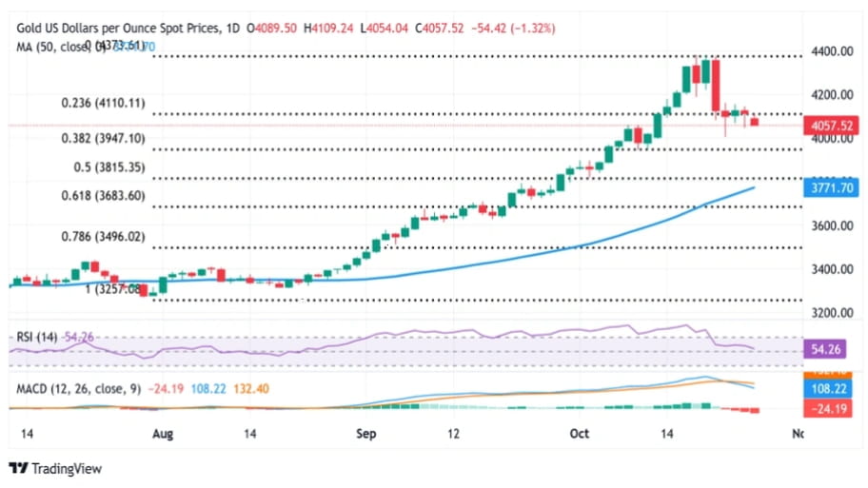Image resolution: width=868 pixels, height=488 pixels.
Task: Click the Gold US Dollars per Ounce title
Action: coord(114,29)
